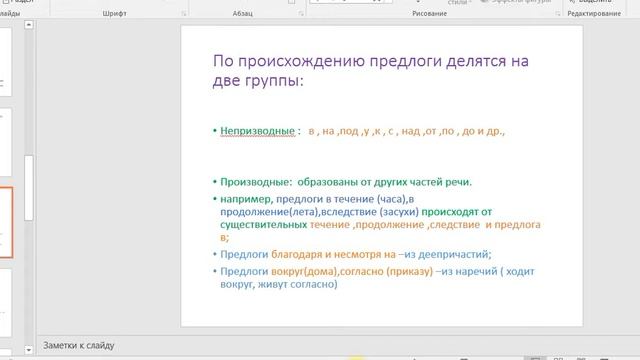Image resolution: width=640 pixels, height=360 pixels.
Task: Click the underlined word "Непризводные"
Action: pyautogui.click(x=257, y=131)
